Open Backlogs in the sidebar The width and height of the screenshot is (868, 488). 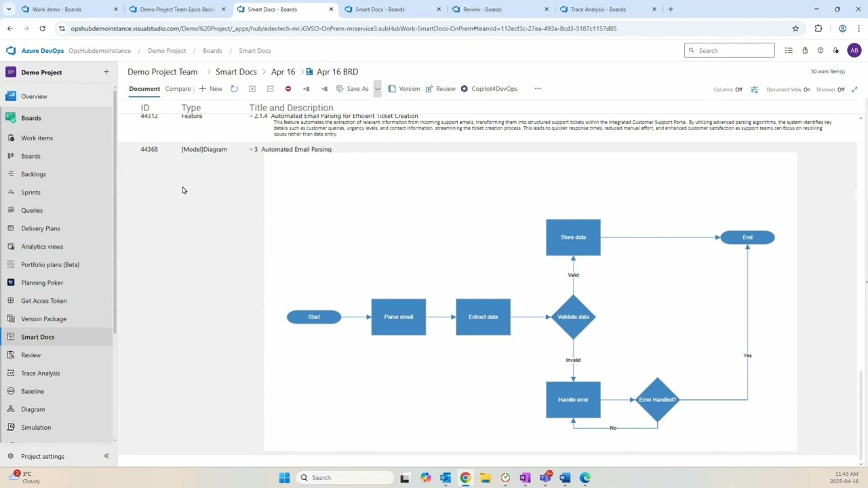33,174
